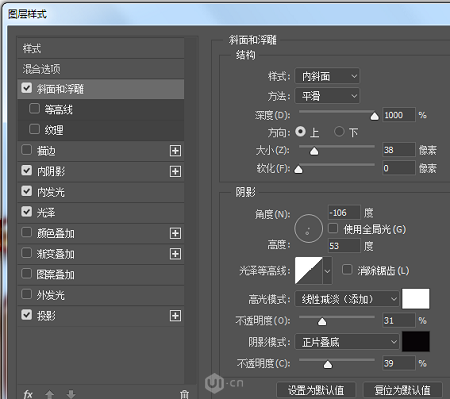450x399 pixels.
Task: Move effect down with the down arrow icon
Action: click(x=71, y=394)
